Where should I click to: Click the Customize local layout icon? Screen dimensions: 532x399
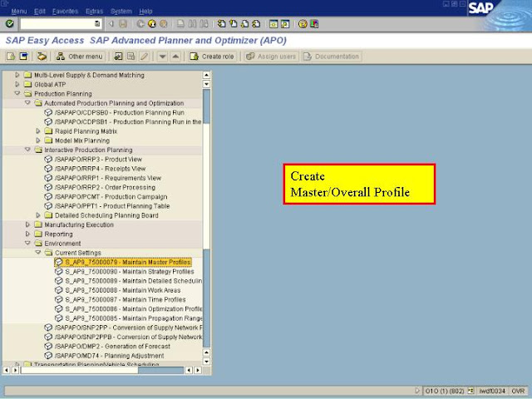point(314,24)
